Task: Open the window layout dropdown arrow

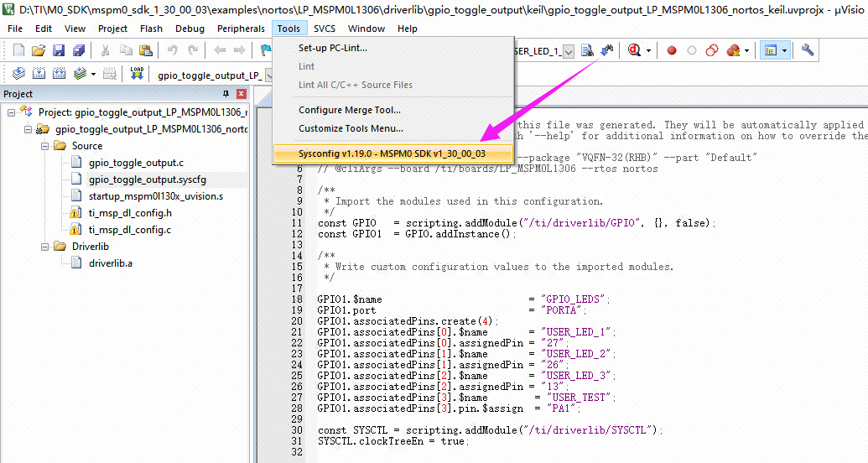Action: [784, 51]
